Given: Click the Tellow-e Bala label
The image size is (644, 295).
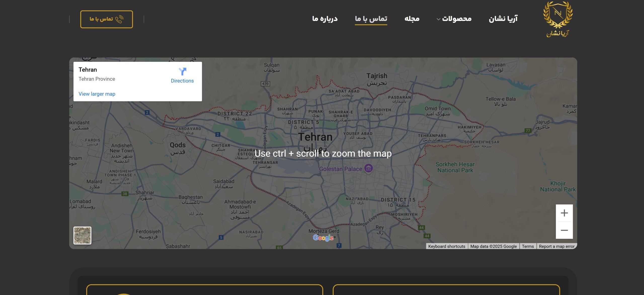Looking at the screenshot, I should pos(501,102).
